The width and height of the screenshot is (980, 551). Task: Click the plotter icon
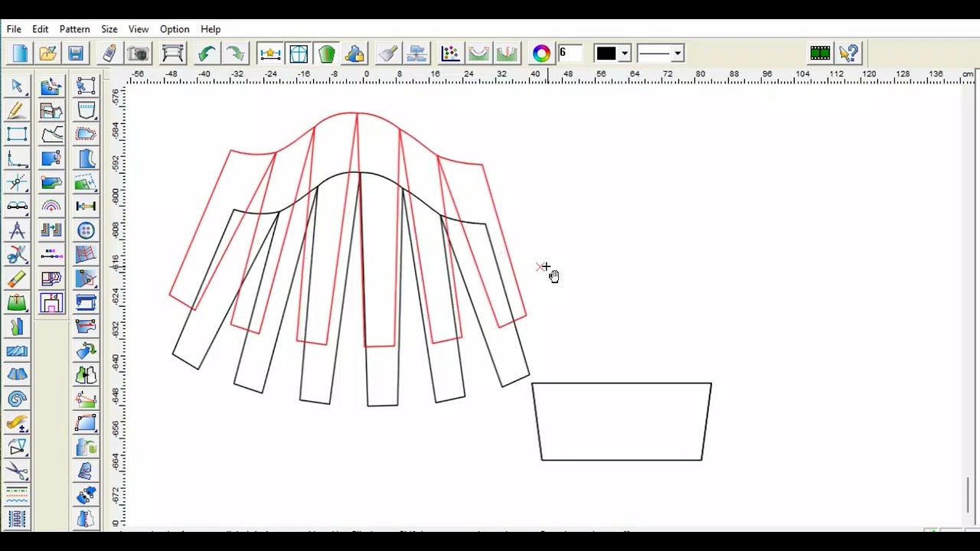[x=173, y=54]
